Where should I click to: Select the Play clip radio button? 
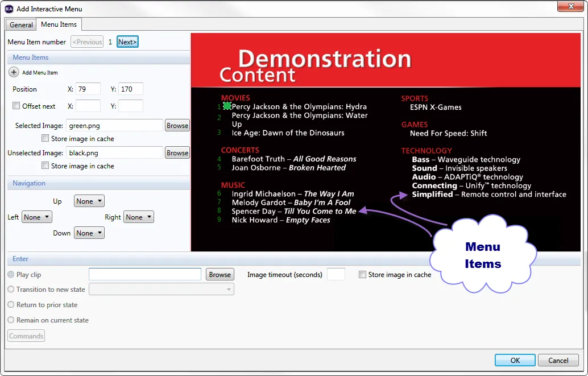(11, 274)
